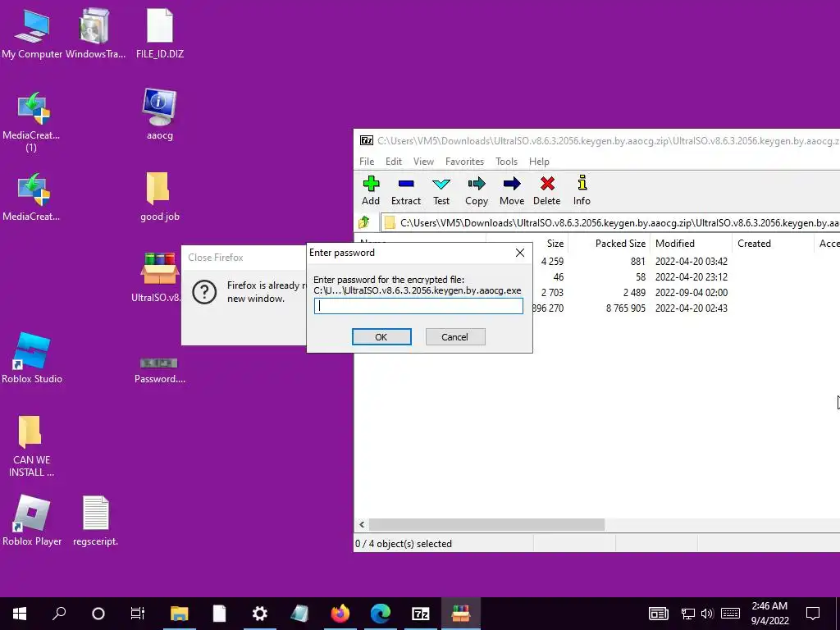Open Cortana from the taskbar
The height and width of the screenshot is (630, 840).
98,614
